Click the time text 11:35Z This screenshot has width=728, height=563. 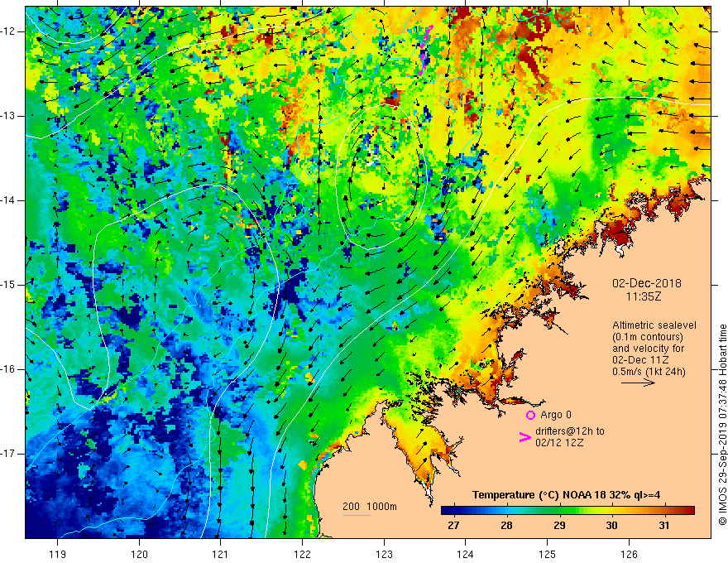pos(643,296)
